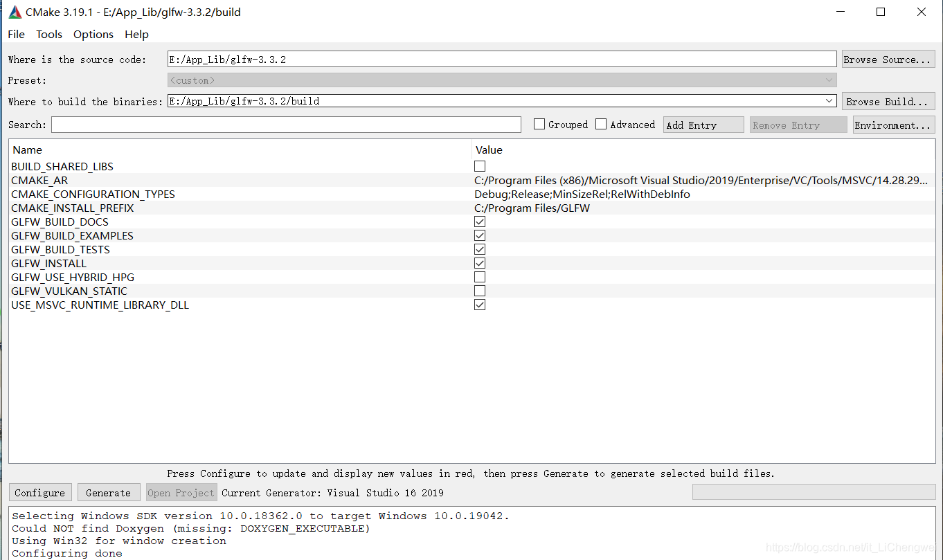Select the CMAKE_AR entry name
Viewport: 943px width, 560px height.
(x=39, y=180)
